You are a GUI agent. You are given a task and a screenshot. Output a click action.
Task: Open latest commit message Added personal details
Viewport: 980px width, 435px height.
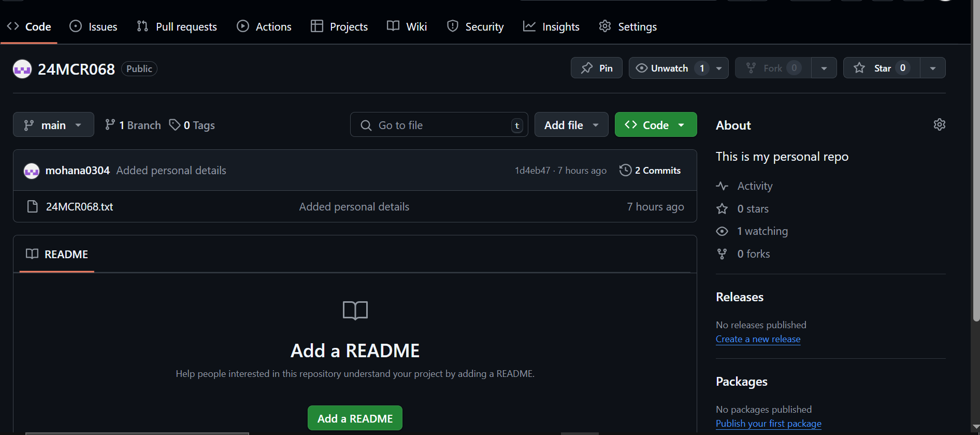coord(171,170)
